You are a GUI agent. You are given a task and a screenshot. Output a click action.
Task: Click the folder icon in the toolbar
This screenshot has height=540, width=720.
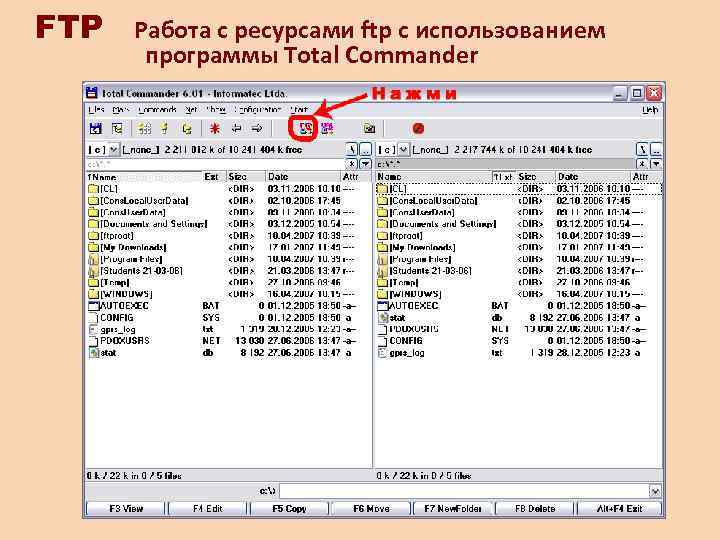[369, 129]
